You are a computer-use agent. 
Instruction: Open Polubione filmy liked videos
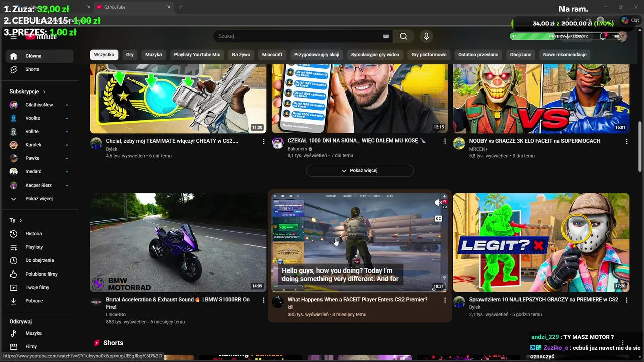click(39, 274)
